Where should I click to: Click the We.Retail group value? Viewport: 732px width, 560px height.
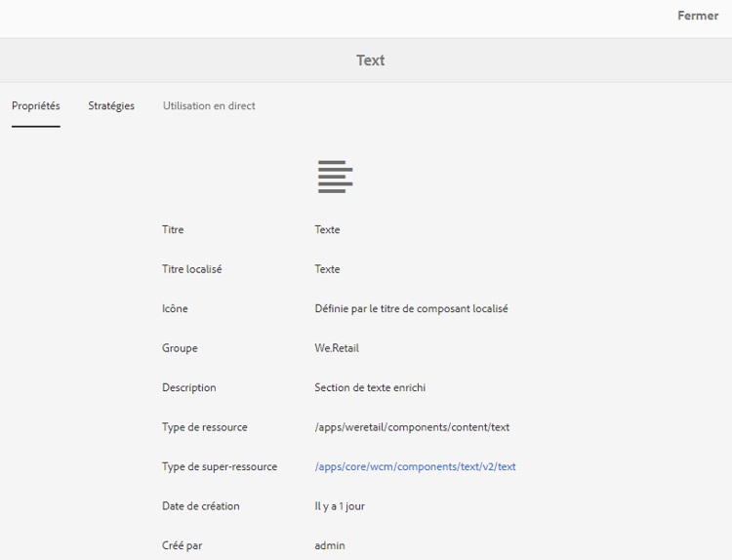(337, 348)
